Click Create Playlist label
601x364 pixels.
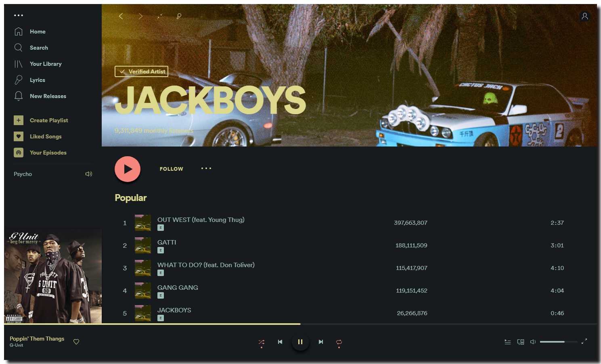click(49, 120)
